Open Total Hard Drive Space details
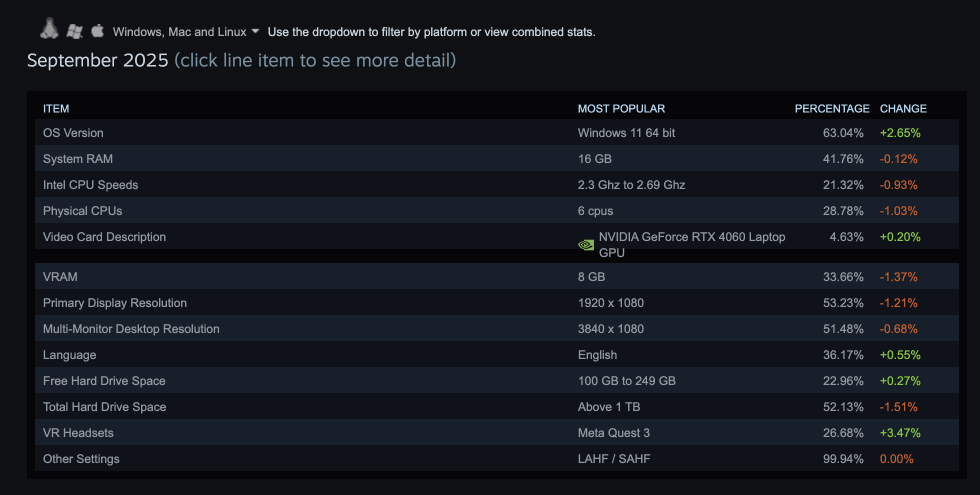The height and width of the screenshot is (495, 980). pyautogui.click(x=104, y=407)
